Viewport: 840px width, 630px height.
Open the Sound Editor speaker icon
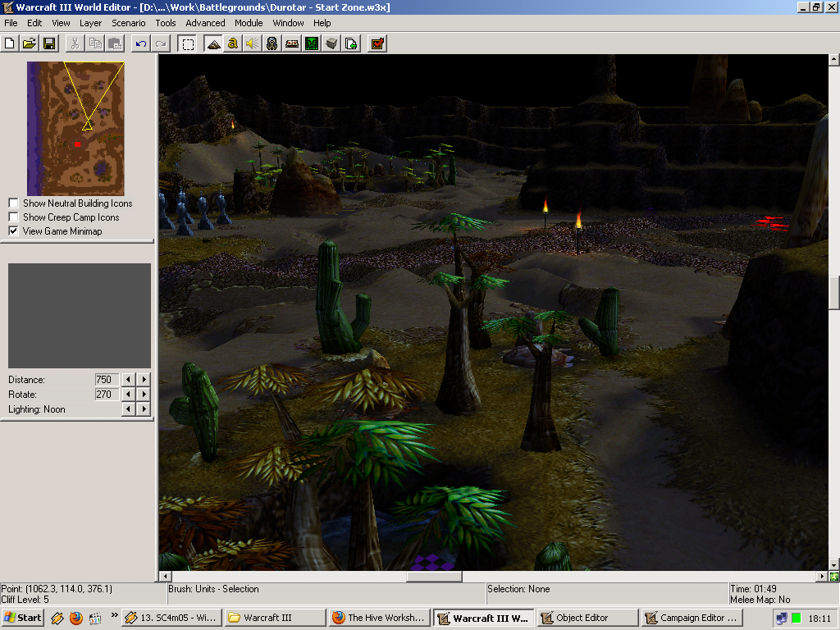coord(253,43)
